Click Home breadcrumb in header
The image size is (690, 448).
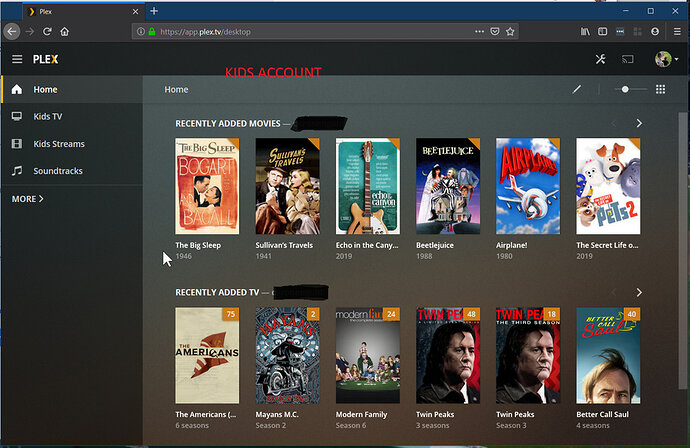click(176, 89)
